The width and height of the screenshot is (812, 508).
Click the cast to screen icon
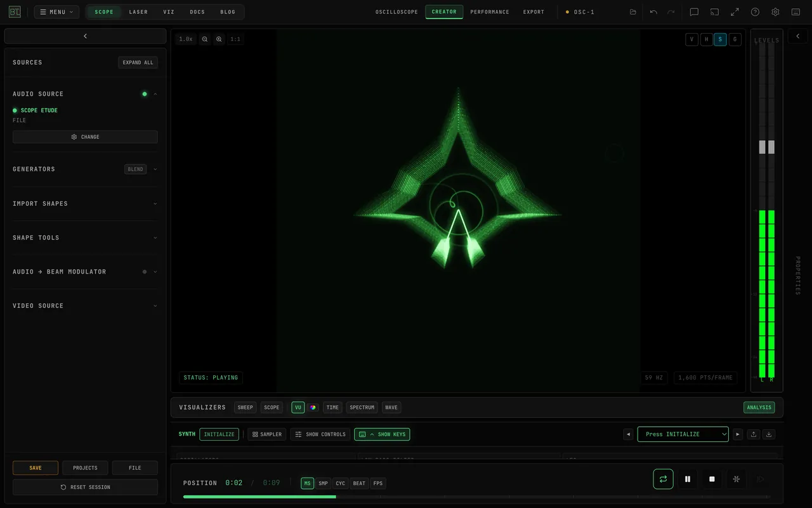[714, 12]
